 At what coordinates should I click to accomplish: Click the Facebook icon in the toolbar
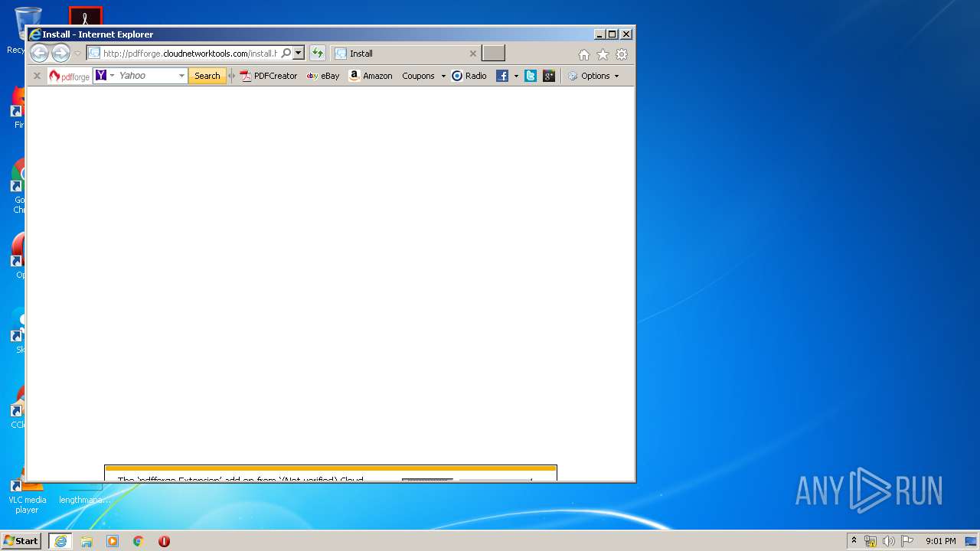click(x=502, y=76)
